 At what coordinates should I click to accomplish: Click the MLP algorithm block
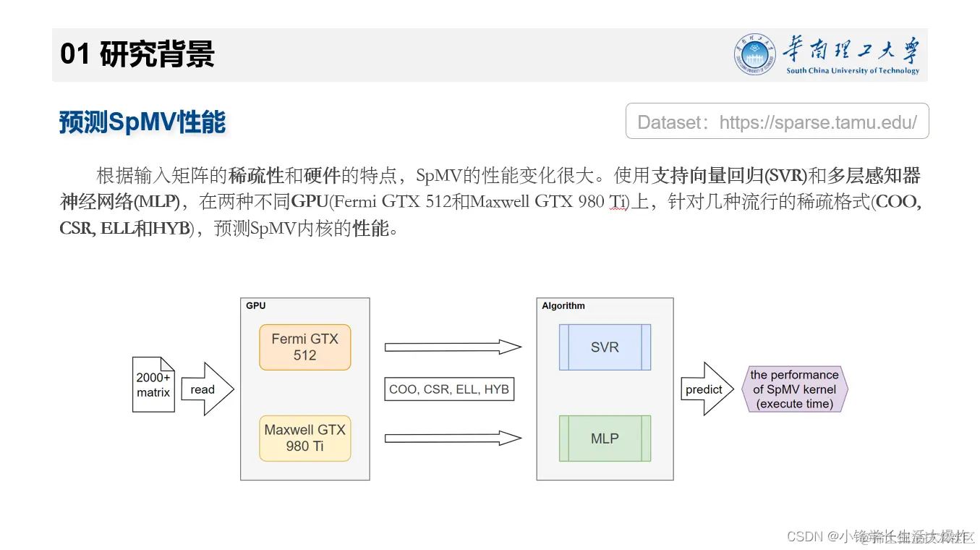(604, 438)
